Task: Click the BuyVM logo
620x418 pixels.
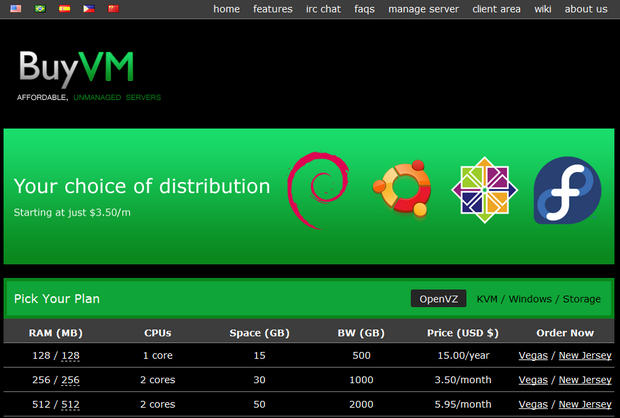Action: click(76, 68)
